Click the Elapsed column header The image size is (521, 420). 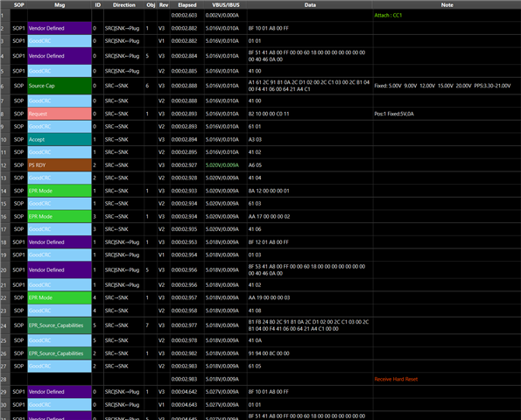[187, 4]
